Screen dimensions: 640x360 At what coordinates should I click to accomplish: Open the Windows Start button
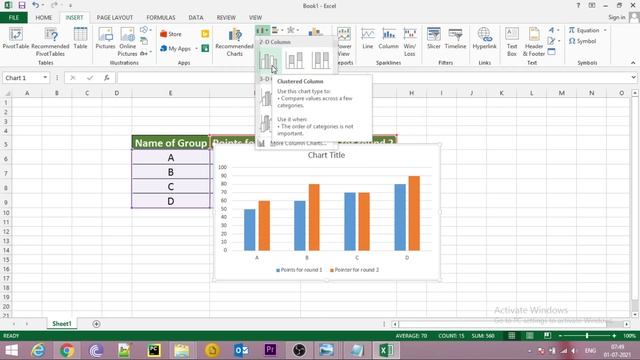[11, 350]
